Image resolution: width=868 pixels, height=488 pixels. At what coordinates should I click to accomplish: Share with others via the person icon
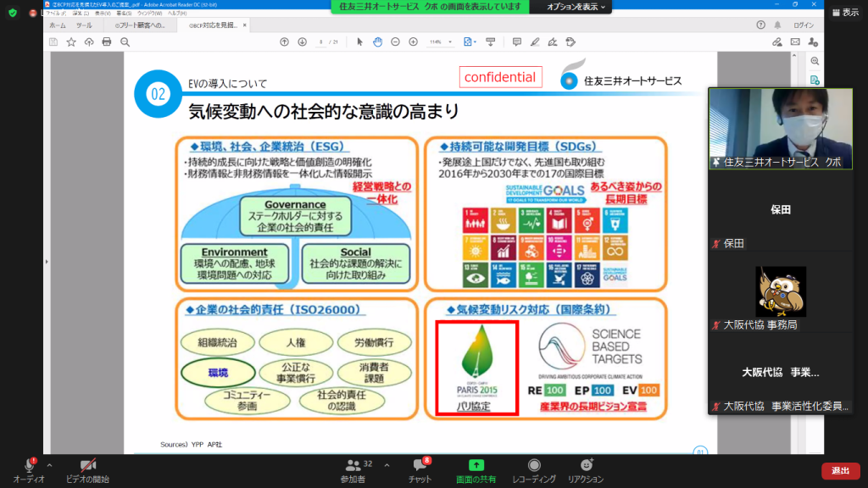click(813, 42)
